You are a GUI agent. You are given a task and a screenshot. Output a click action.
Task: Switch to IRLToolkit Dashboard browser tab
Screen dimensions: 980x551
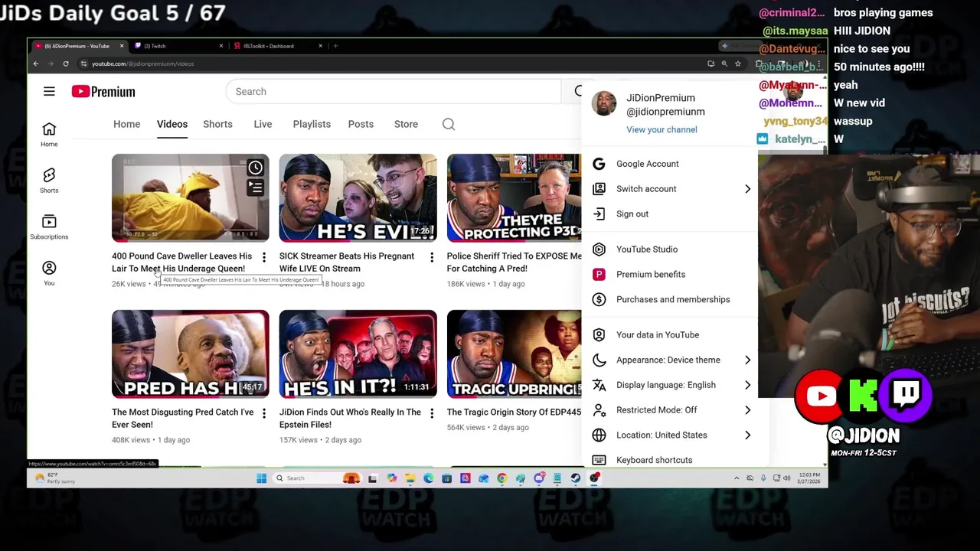277,46
